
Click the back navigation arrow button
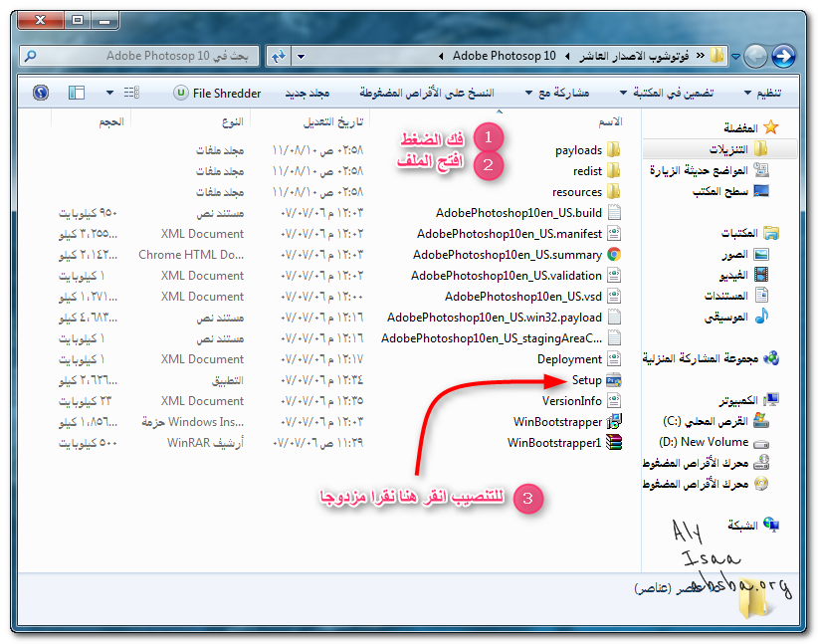(x=783, y=56)
